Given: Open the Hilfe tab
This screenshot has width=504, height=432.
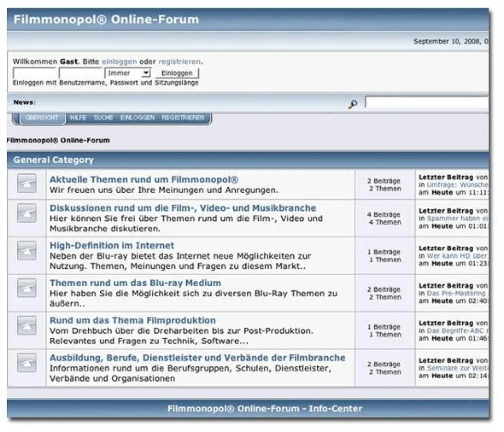Looking at the screenshot, I should [x=78, y=118].
